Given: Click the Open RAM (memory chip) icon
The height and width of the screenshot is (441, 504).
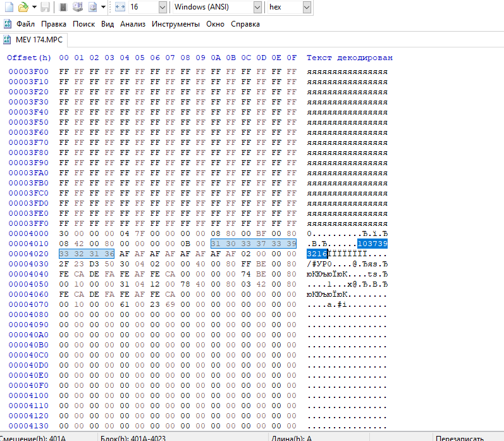Looking at the screenshot, I should [x=63, y=8].
